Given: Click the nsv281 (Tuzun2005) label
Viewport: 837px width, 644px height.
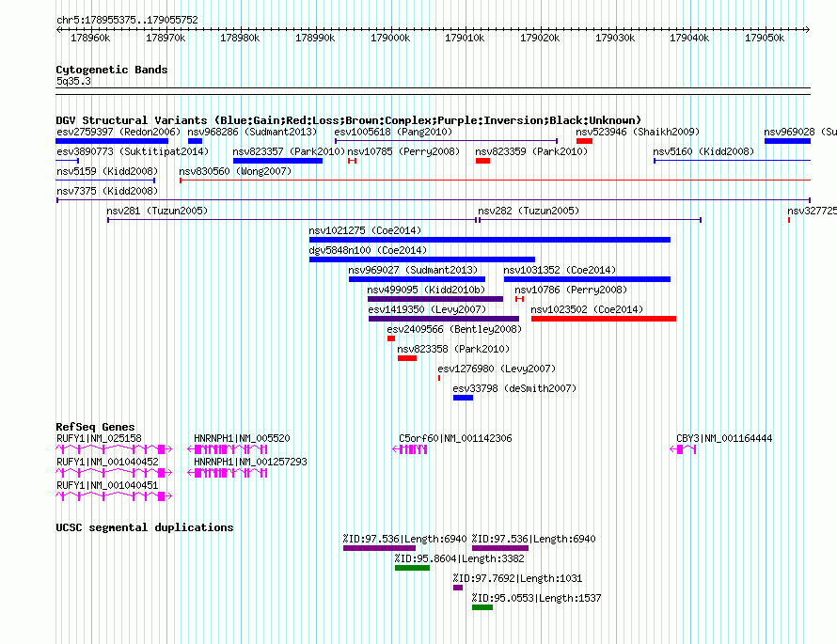Looking at the screenshot, I should pos(157,211).
